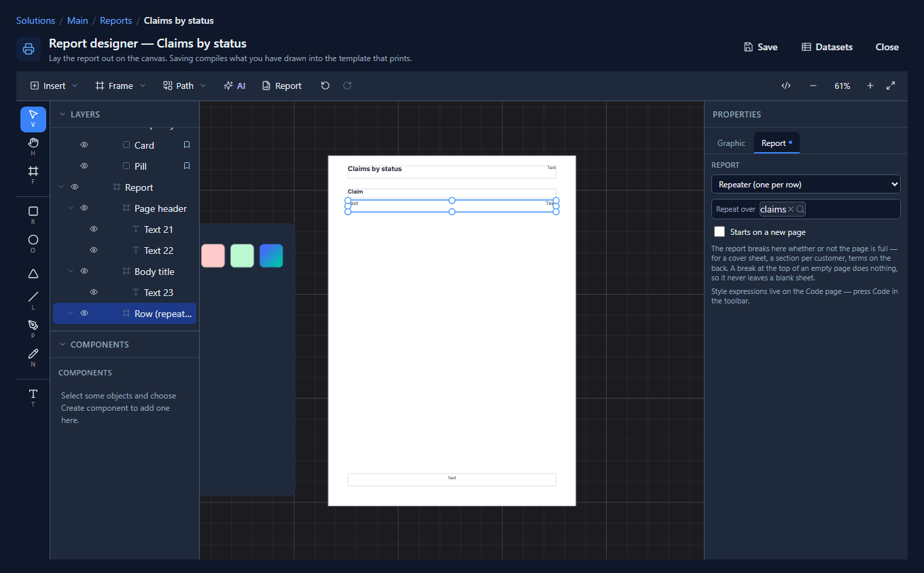Choose the Pencil tool
This screenshot has width=924, height=573.
point(33,357)
